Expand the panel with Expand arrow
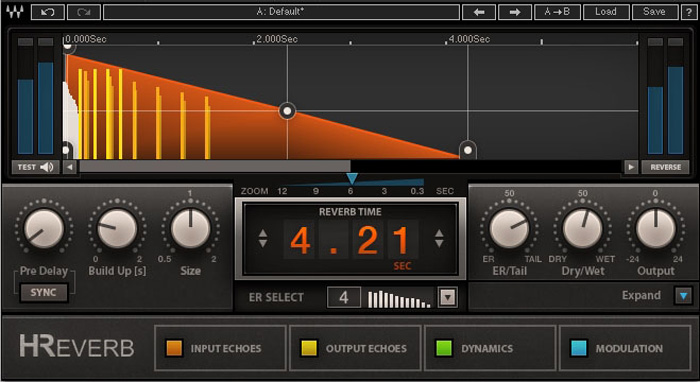The image size is (700, 382). (x=683, y=295)
